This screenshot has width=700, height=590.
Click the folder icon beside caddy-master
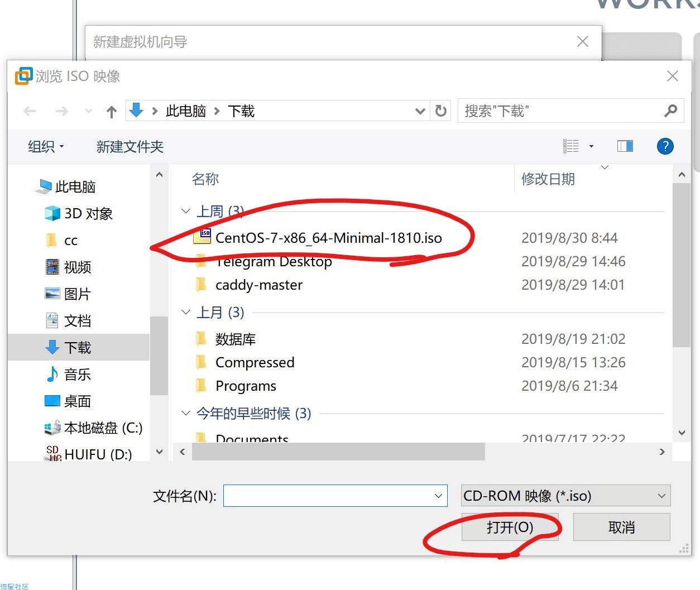pos(202,285)
